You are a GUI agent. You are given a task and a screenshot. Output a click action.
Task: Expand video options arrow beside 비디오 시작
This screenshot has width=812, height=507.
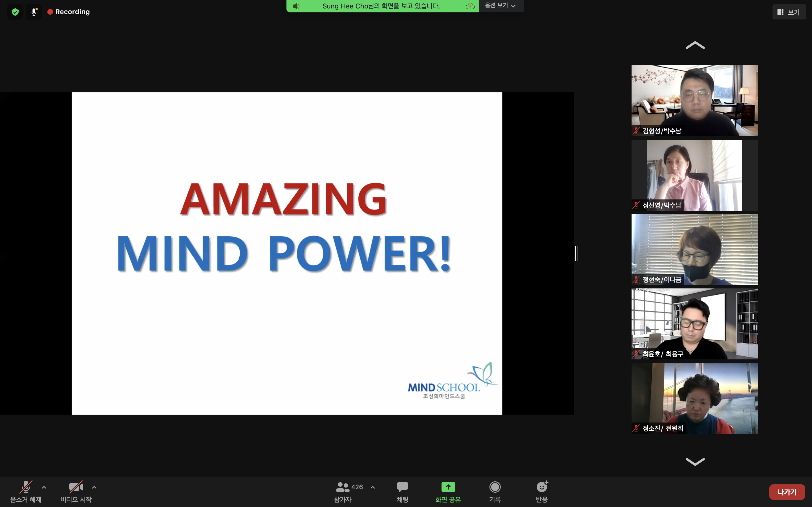click(94, 487)
